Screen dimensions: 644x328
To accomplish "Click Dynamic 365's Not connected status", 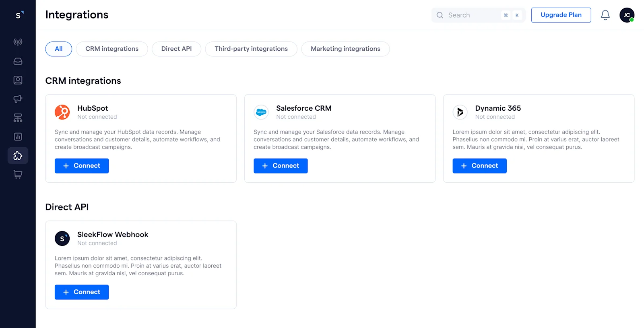I will click(495, 117).
